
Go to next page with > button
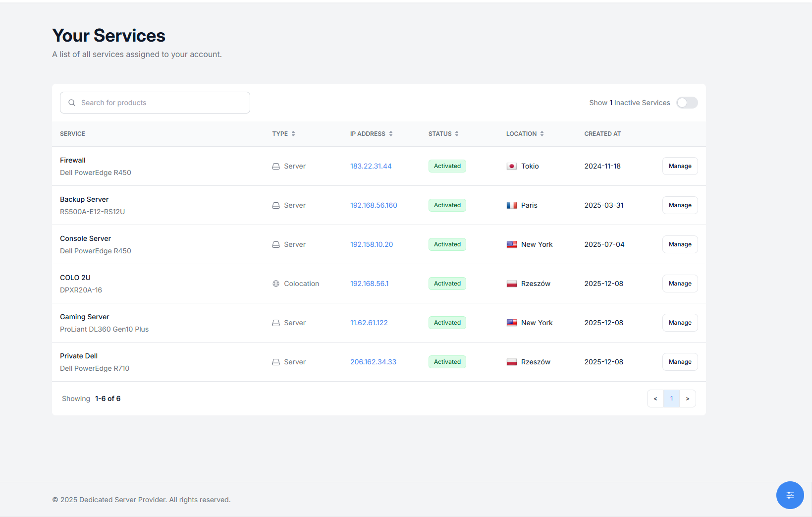(x=688, y=399)
